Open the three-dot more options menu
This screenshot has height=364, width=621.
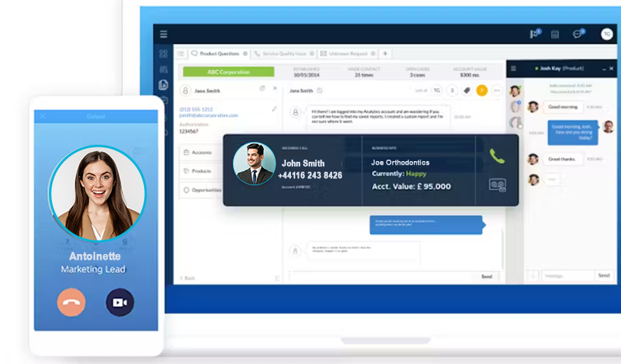(x=497, y=91)
